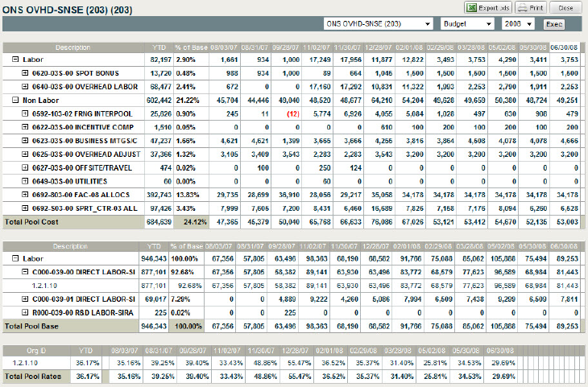Viewport: 588px width, 387px height.
Task: Click the negative (12) value in FRNG INTERPOOL
Action: pos(292,113)
